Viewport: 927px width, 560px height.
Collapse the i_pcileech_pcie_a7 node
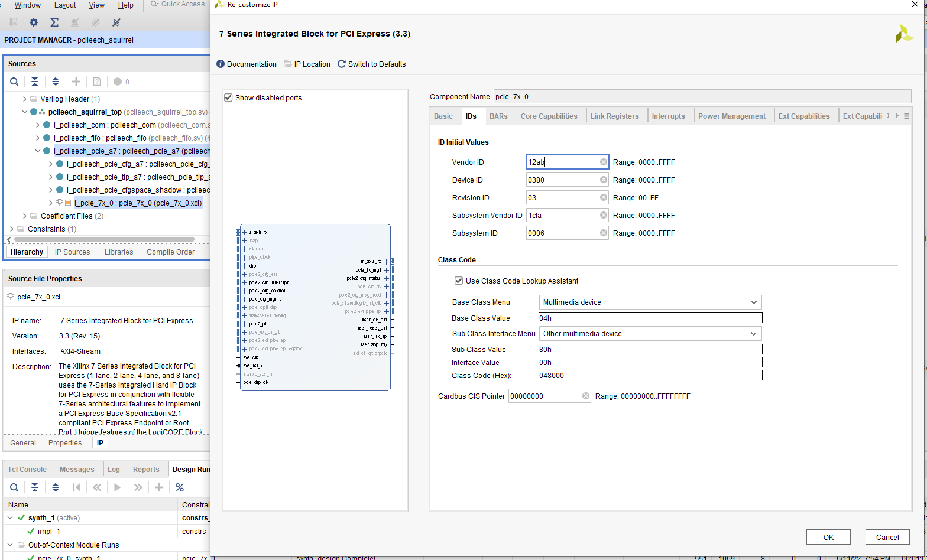[37, 151]
